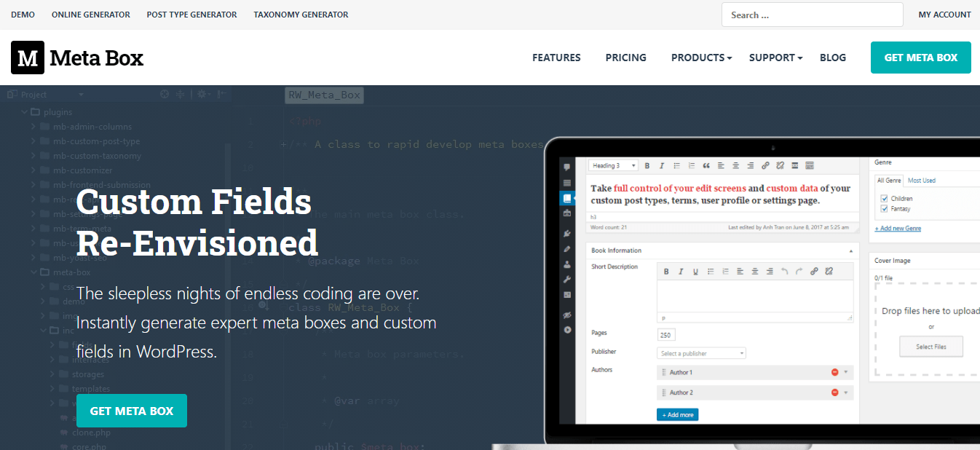
Task: Open Online Generator link
Action: pyautogui.click(x=91, y=15)
